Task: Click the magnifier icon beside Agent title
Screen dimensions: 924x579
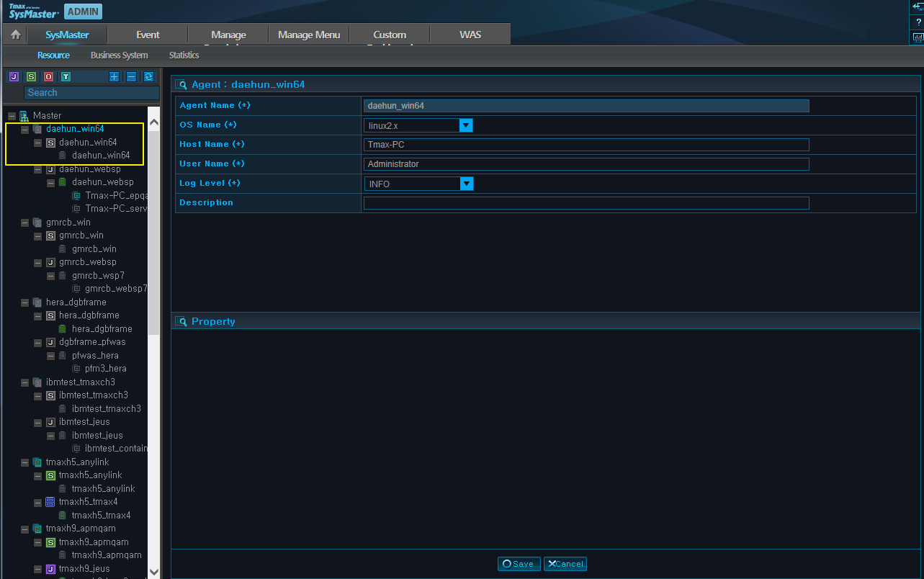Action: click(x=181, y=84)
